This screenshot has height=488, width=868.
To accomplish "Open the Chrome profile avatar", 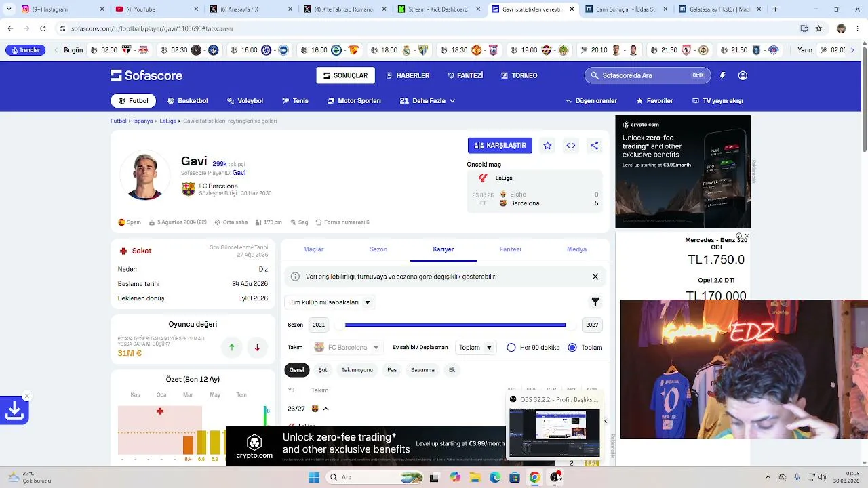I will click(841, 28).
